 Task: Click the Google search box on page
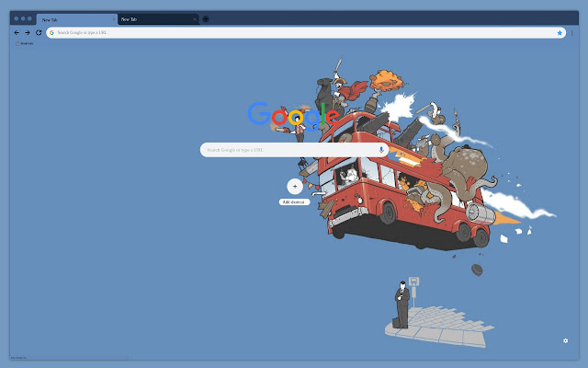(294, 150)
